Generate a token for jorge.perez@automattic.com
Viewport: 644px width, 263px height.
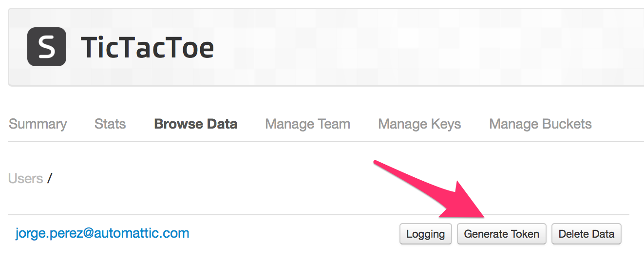click(501, 234)
